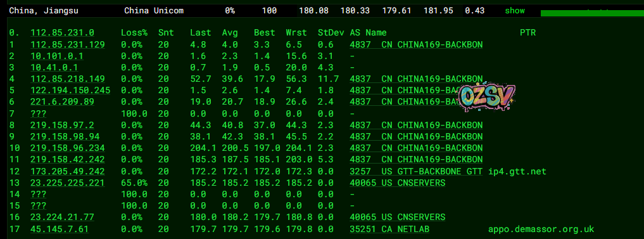Open the 23.225.225.221 address with 65% loss
Image resolution: width=644 pixels, height=239 pixels.
click(x=68, y=183)
